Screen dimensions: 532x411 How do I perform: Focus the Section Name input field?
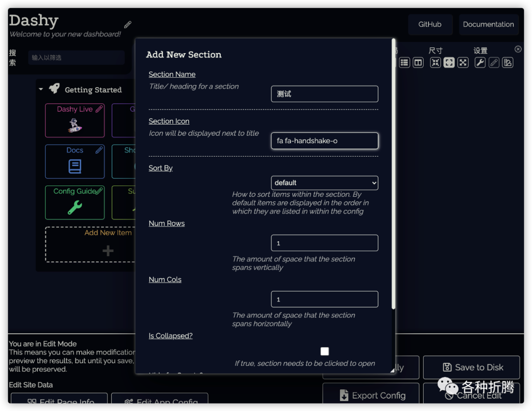[x=324, y=94]
